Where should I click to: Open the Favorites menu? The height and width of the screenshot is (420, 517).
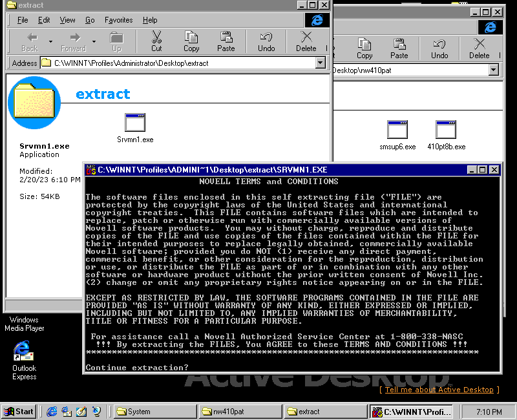tap(118, 20)
